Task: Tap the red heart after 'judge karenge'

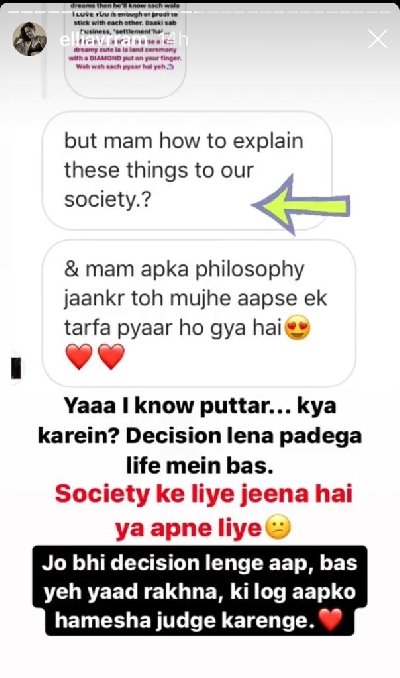Action: pyautogui.click(x=331, y=620)
